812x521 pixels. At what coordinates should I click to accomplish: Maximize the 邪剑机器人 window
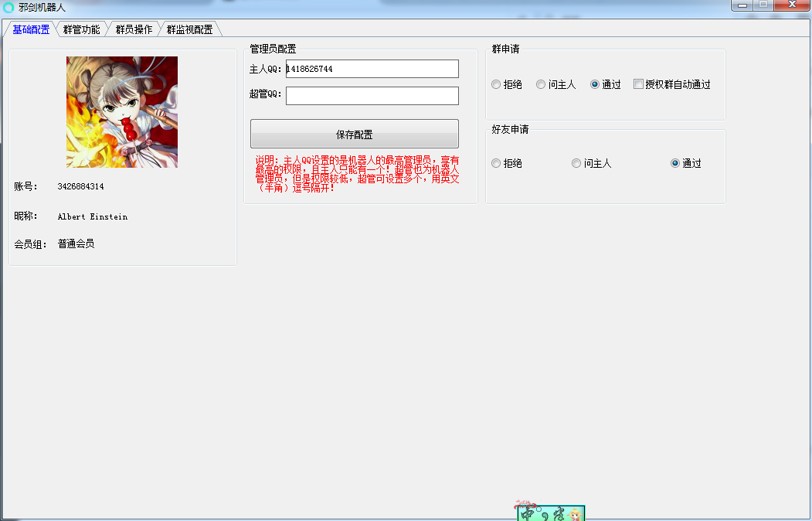(763, 5)
